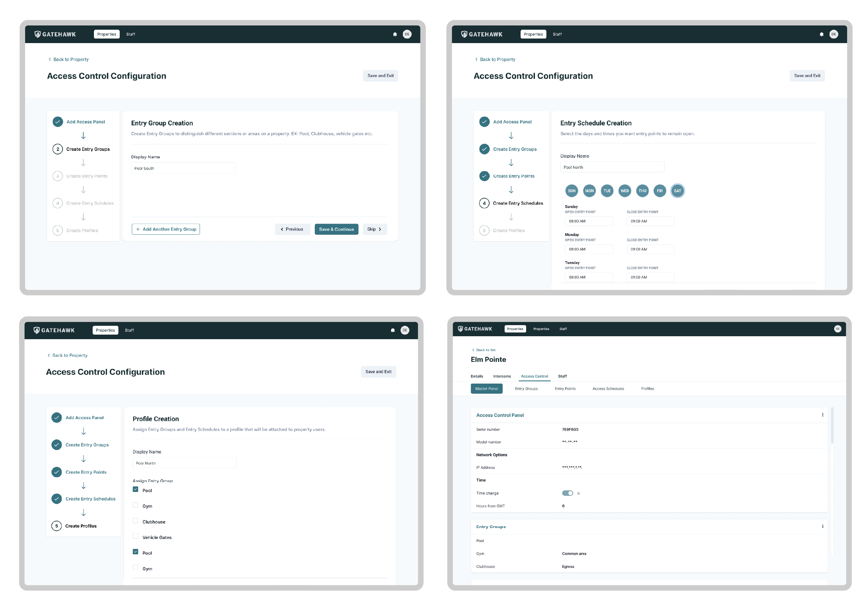The width and height of the screenshot is (868, 616).
Task: Click the step 2 circle for Create Entry Groups
Action: pyautogui.click(x=58, y=149)
